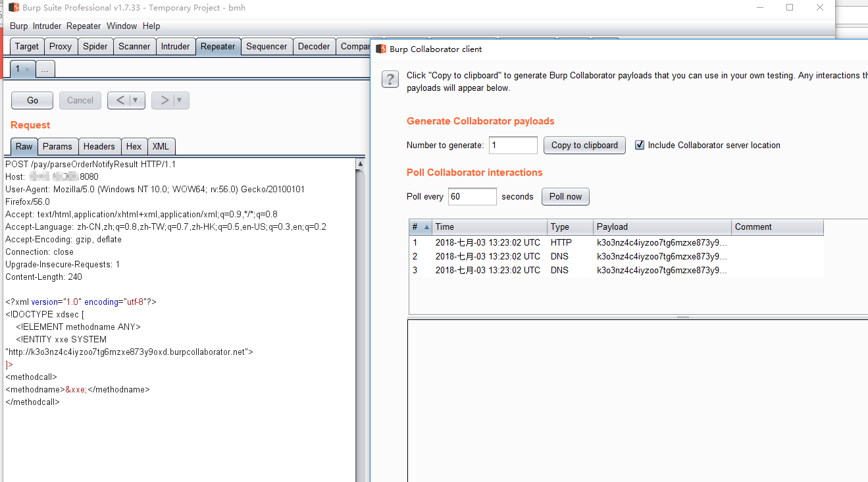Select the Headers request view tab
The width and height of the screenshot is (868, 482).
[x=99, y=146]
